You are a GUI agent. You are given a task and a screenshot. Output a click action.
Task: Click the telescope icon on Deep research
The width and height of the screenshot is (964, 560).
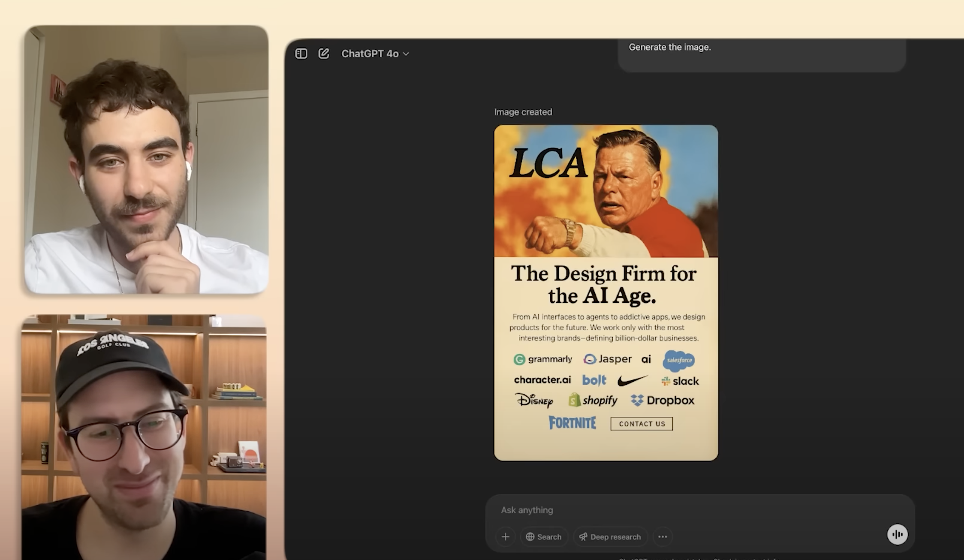tap(583, 536)
